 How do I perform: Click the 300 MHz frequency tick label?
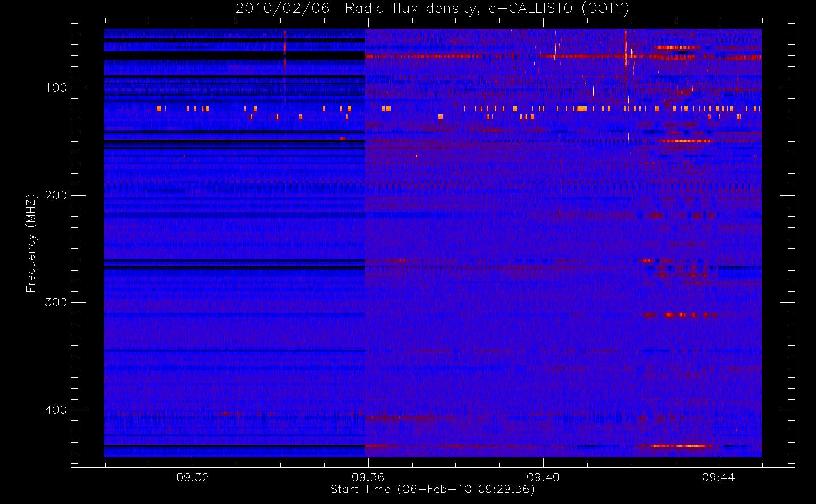(x=56, y=302)
